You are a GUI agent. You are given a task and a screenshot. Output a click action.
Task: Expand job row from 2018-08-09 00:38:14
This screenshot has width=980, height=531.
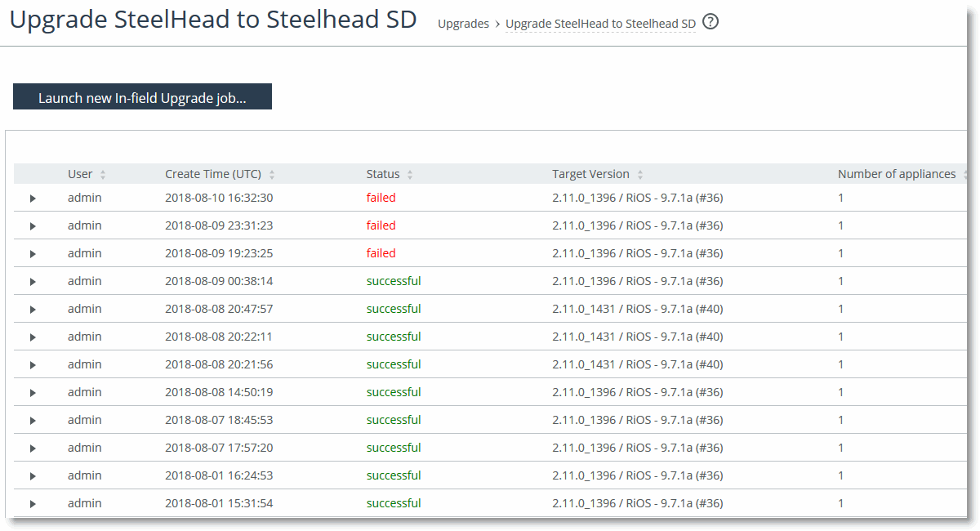point(33,282)
